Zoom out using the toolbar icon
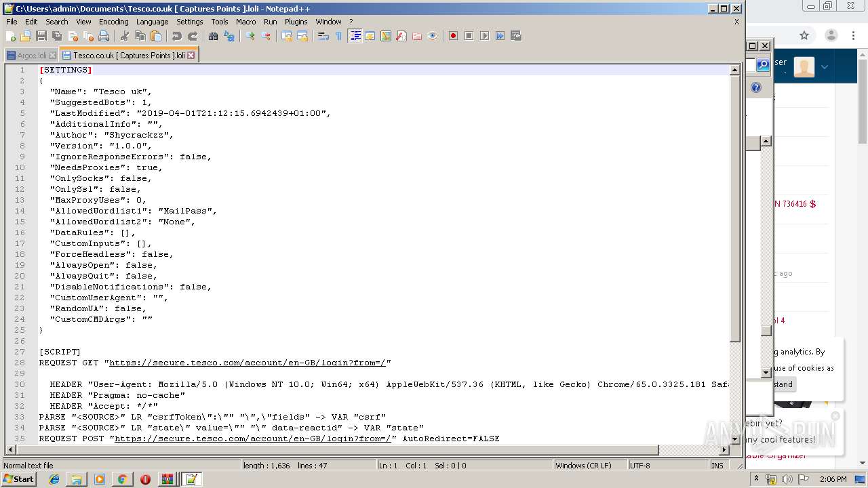This screenshot has width=868, height=488. pos(266,36)
